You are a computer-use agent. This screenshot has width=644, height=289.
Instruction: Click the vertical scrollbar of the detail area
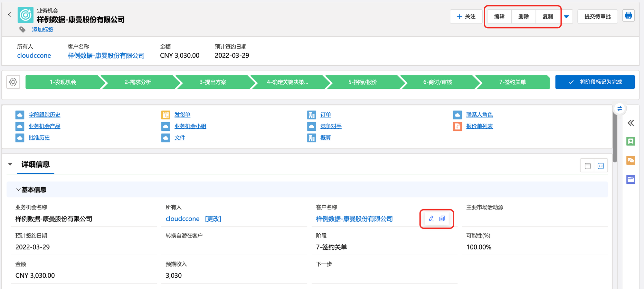tap(615, 138)
